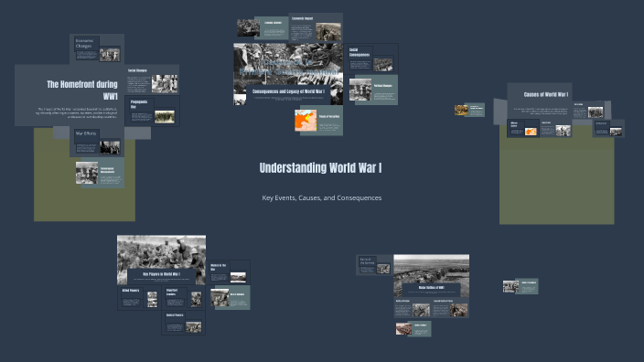Open the 'Major Battles of WWI' topic heading

coord(431,288)
